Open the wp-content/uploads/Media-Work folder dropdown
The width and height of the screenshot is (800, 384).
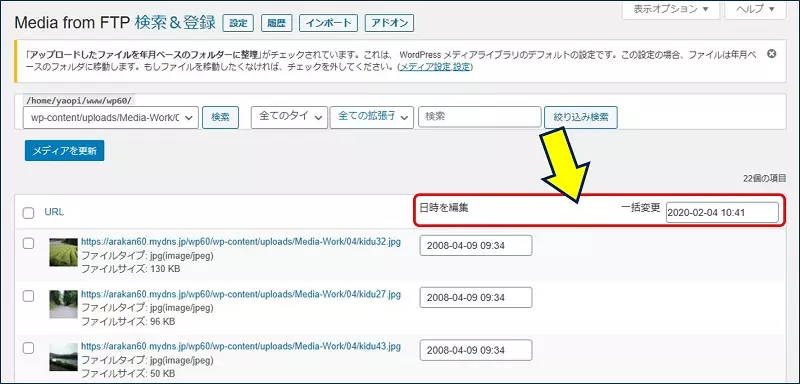tap(111, 117)
